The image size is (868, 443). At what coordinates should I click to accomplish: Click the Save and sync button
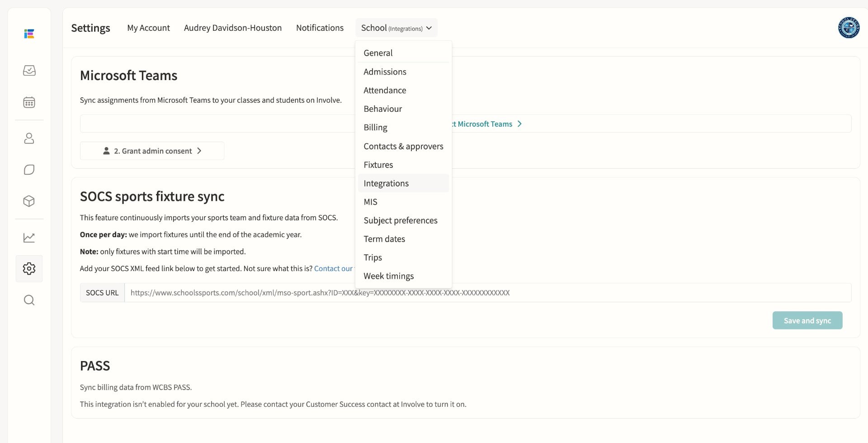click(807, 320)
